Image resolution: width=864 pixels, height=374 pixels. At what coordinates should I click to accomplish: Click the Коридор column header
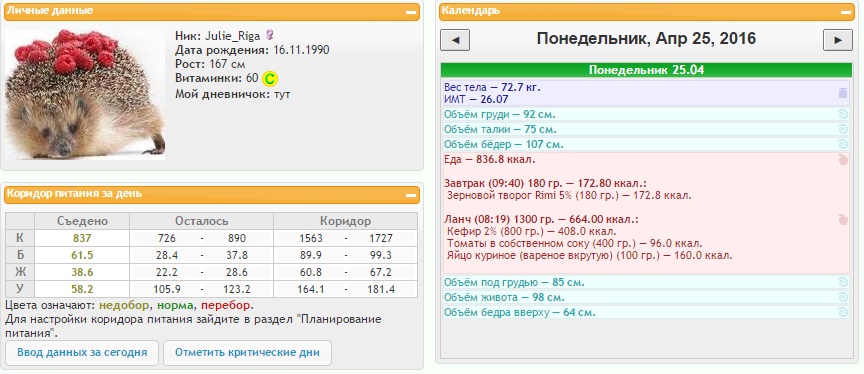345,221
